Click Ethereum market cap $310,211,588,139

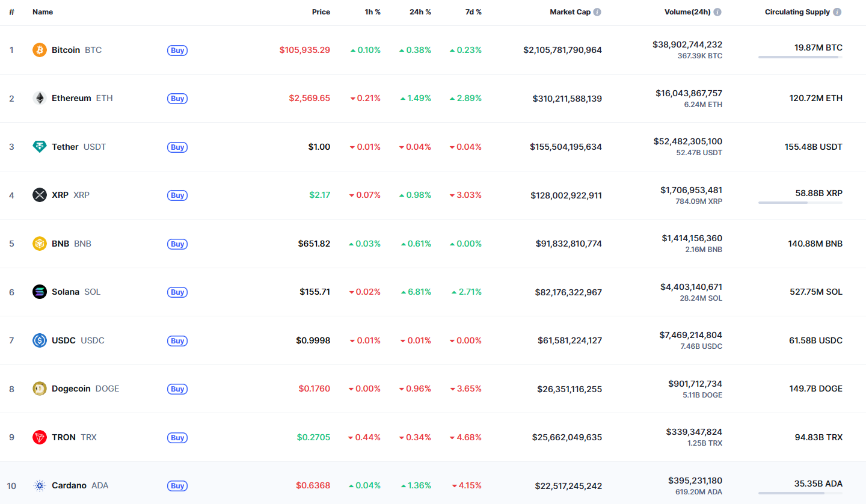pyautogui.click(x=567, y=98)
